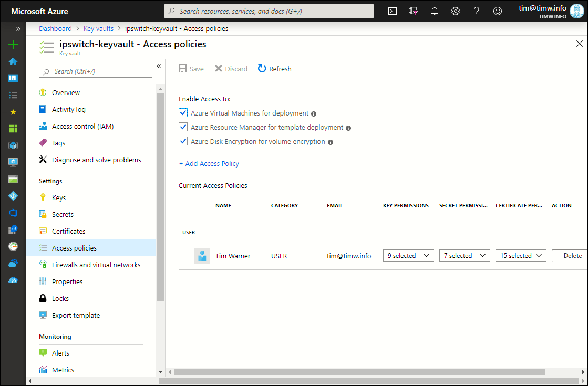Screen dimensions: 588x386
Task: Open directory and subscription filter icon
Action: (x=414, y=11)
